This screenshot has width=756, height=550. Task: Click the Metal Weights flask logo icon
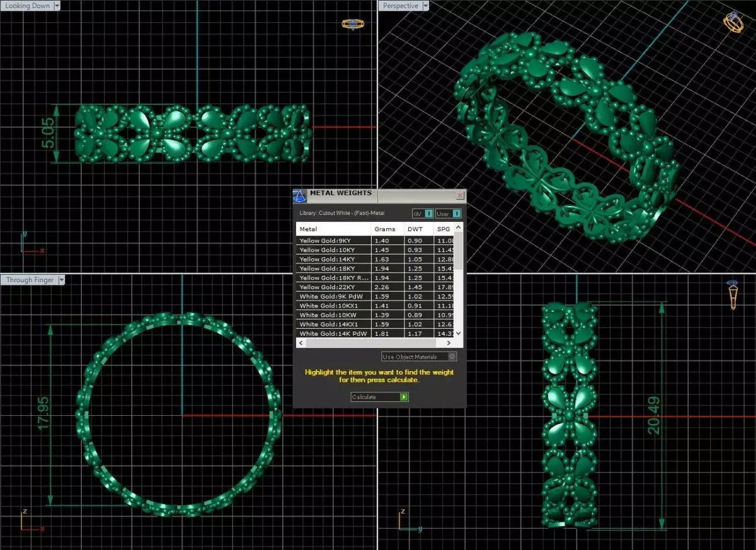coord(300,196)
